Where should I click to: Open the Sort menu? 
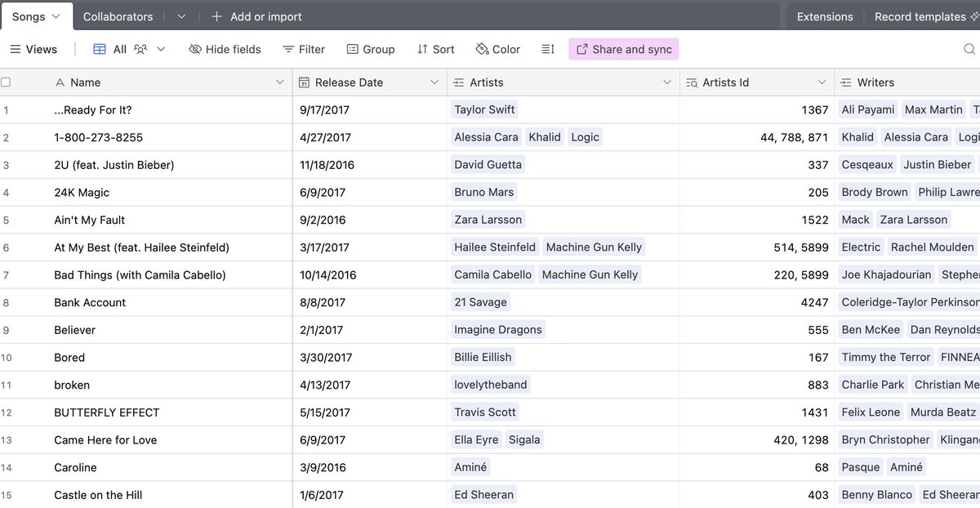point(435,49)
